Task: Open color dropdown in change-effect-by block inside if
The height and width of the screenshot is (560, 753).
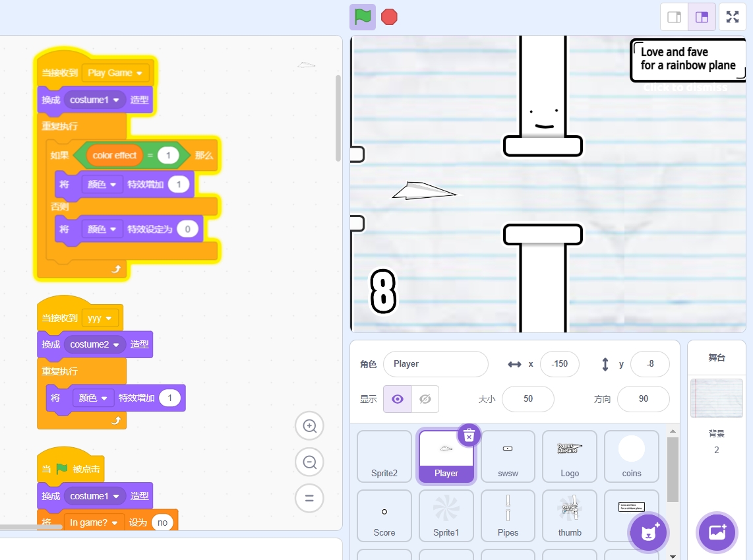Action: pyautogui.click(x=102, y=185)
